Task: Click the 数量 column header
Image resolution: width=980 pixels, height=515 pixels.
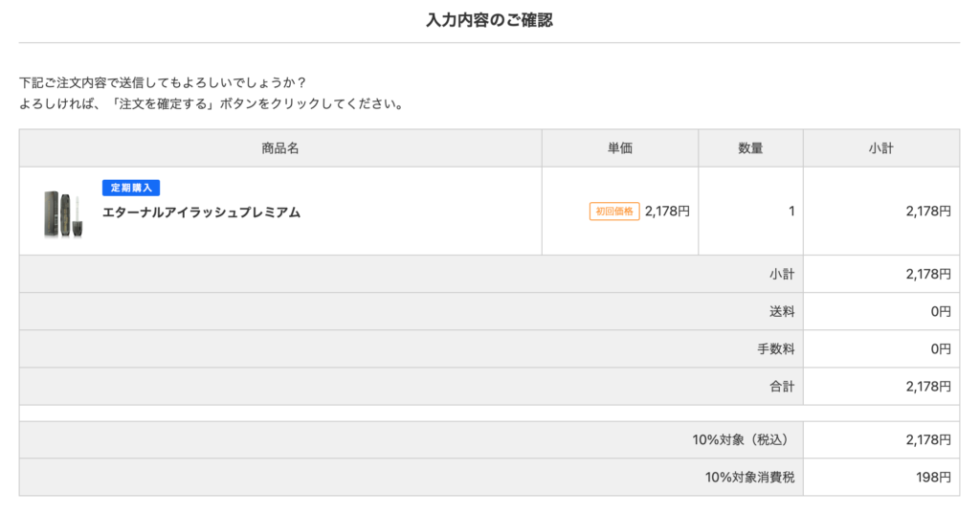Action: point(750,148)
